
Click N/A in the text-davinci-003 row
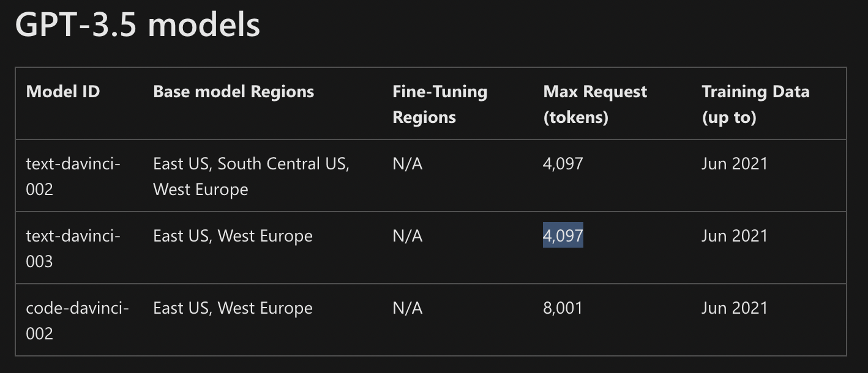(408, 235)
